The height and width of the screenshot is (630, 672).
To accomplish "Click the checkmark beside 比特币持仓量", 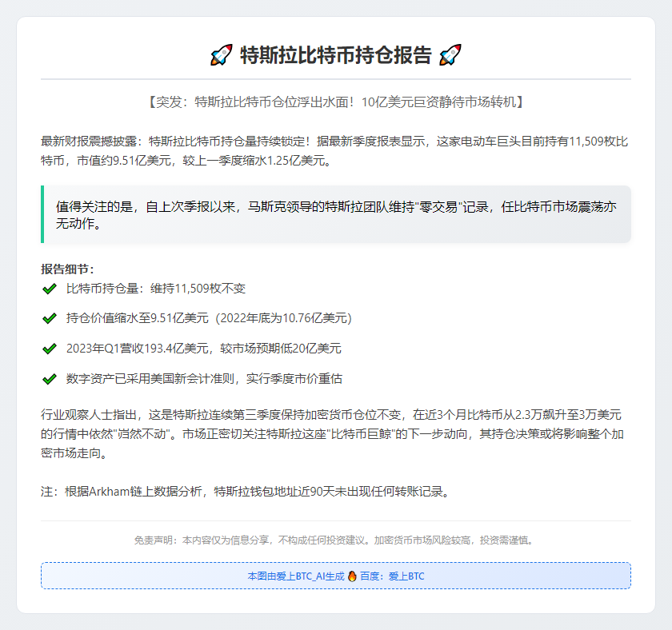I will click(50, 289).
